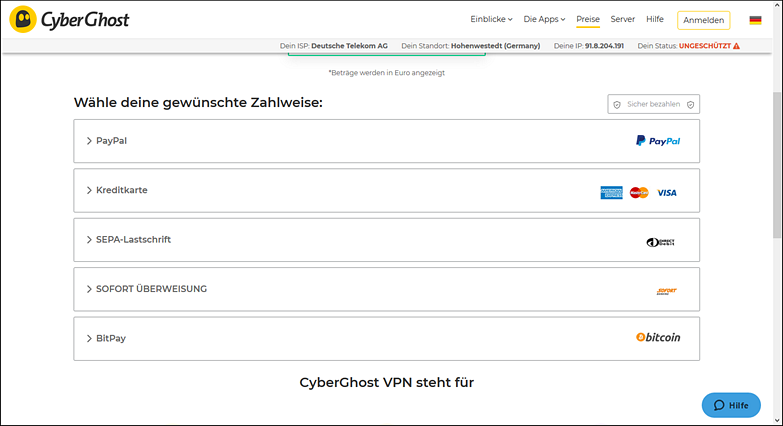Go to the Preise menu item

588,19
